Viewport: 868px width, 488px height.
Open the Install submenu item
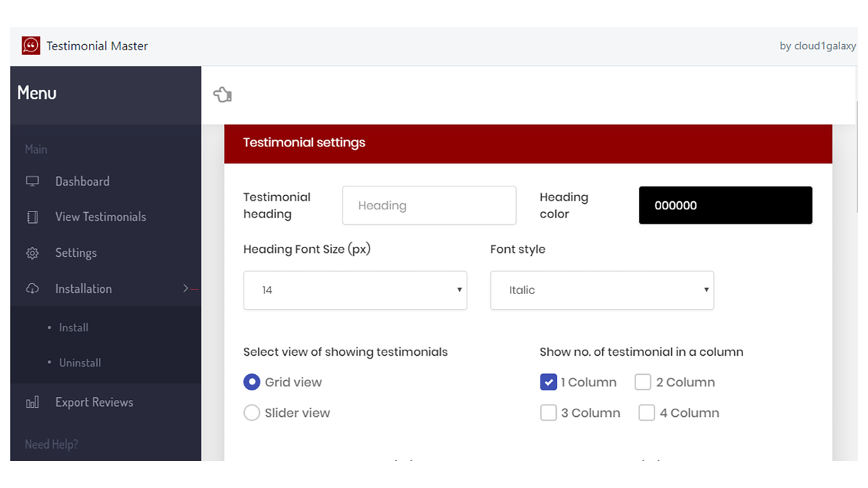pos(73,327)
